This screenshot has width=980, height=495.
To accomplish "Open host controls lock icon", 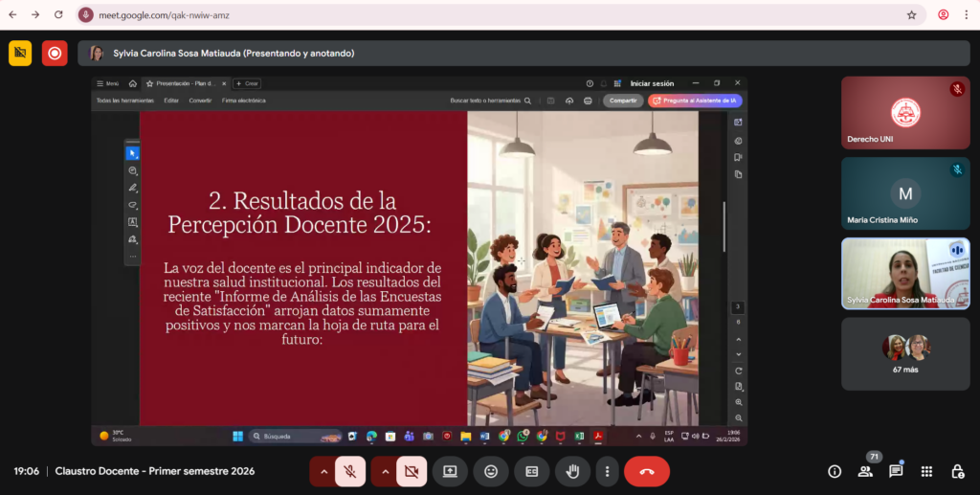I will tap(957, 471).
